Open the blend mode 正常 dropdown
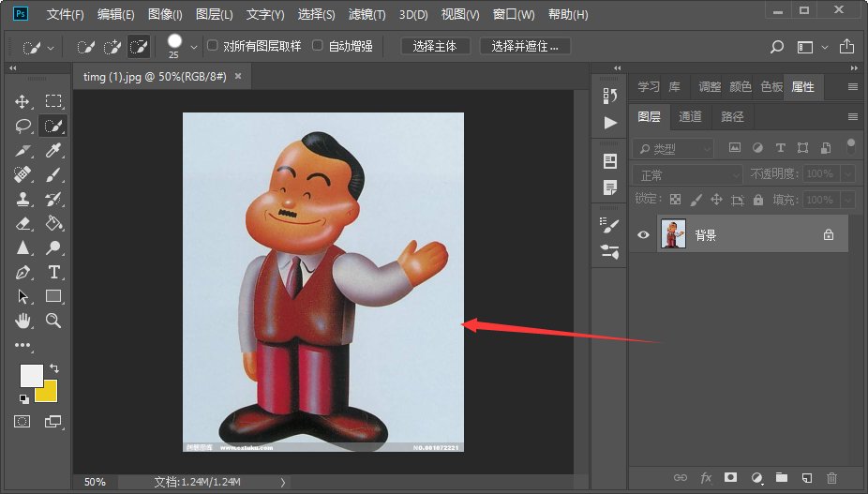Screen dimensions: 868x494 pos(687,175)
